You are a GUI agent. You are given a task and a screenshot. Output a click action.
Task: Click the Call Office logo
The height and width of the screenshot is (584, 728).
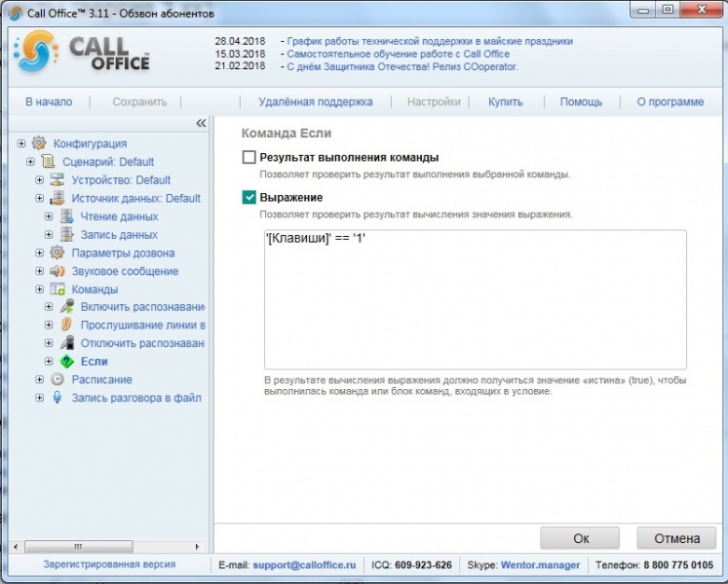pos(82,52)
